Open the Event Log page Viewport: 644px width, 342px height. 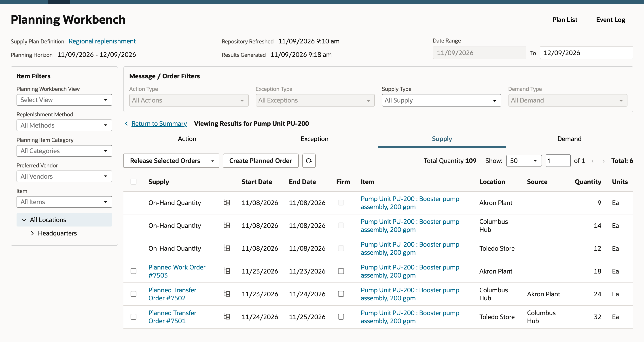(x=610, y=20)
